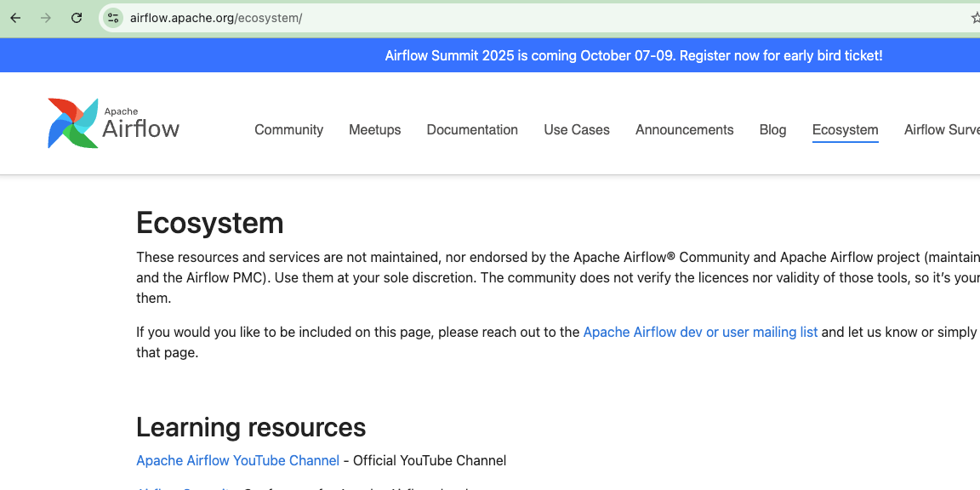
Task: Click the browser back arrow
Action: point(15,18)
